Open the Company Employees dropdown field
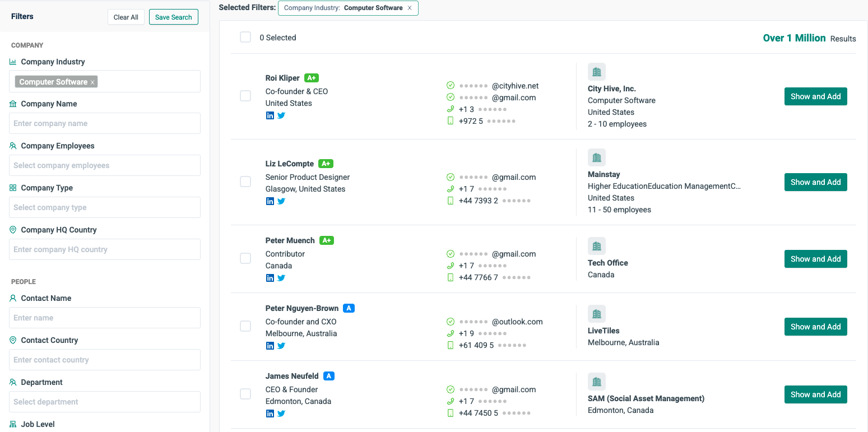The height and width of the screenshot is (432, 868). [x=105, y=165]
